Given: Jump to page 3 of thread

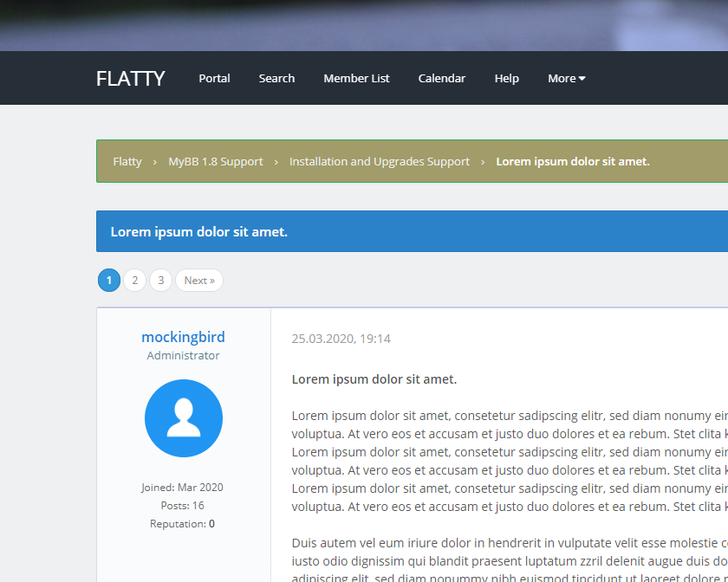Looking at the screenshot, I should [160, 281].
